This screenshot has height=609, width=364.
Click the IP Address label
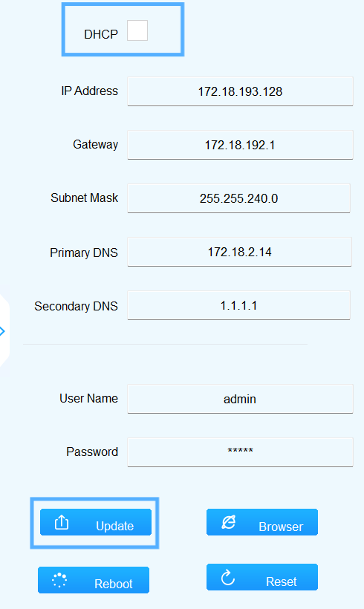[x=89, y=91]
